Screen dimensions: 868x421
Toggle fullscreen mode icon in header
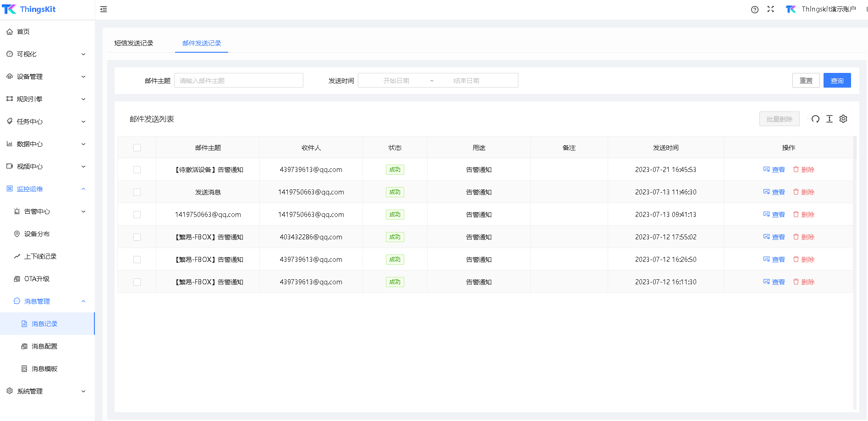(770, 9)
